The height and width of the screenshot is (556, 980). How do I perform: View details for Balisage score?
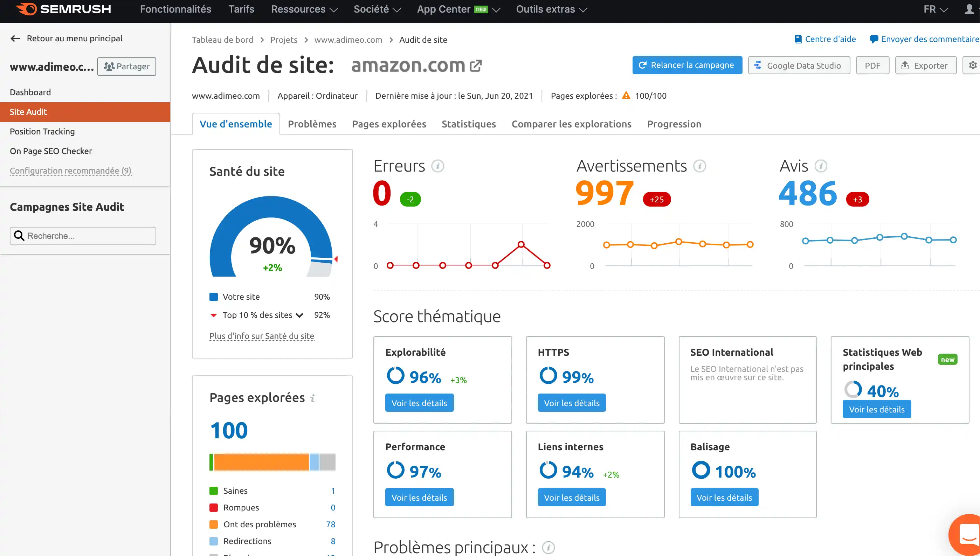pos(724,498)
